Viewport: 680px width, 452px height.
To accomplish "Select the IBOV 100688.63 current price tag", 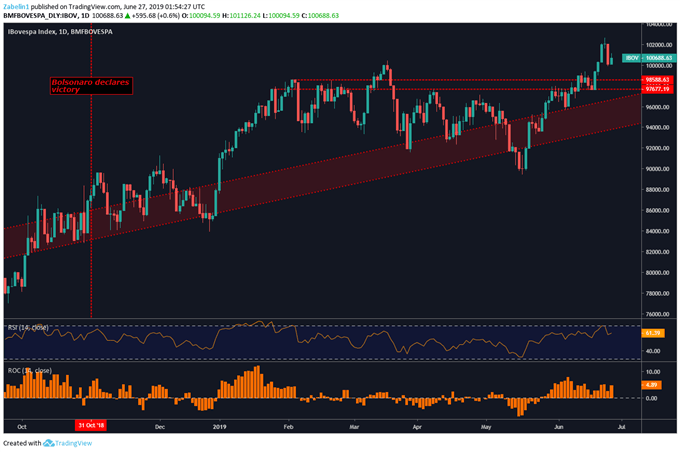I will click(649, 58).
